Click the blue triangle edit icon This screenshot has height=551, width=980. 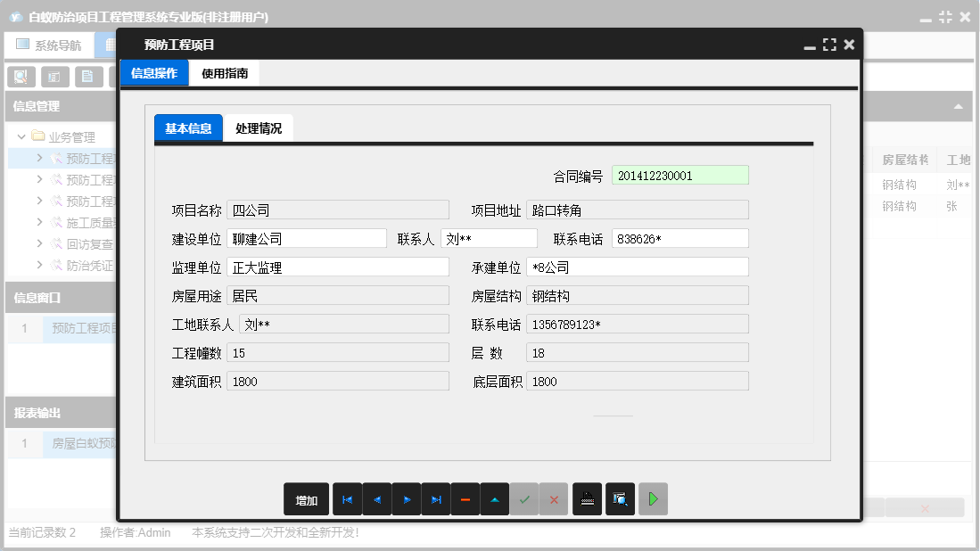click(x=494, y=499)
